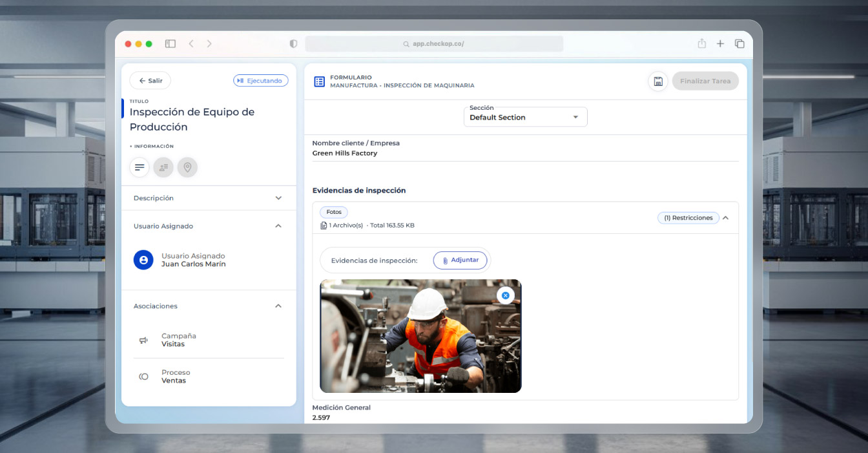Click the Juan Carlos Marín avatar
The image size is (868, 453).
coord(143,260)
